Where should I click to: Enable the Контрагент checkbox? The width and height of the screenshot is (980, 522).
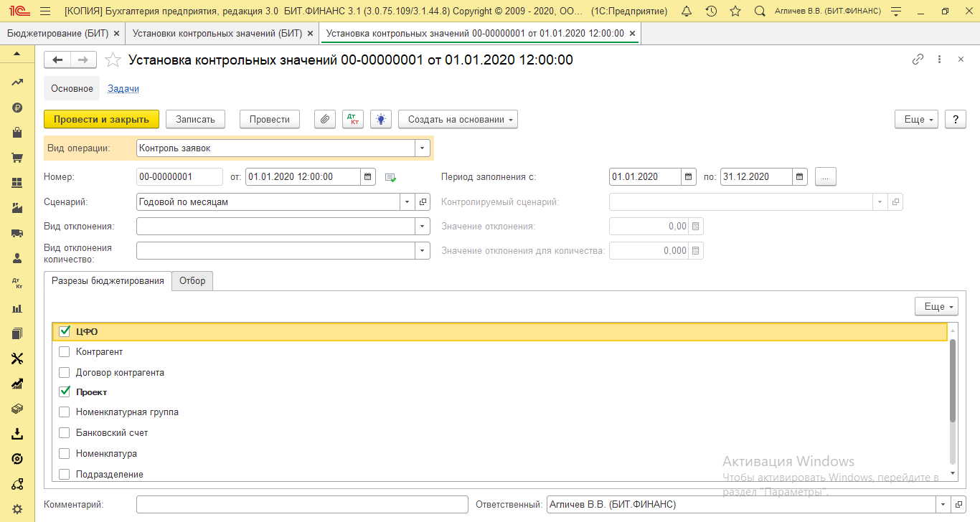pos(65,352)
